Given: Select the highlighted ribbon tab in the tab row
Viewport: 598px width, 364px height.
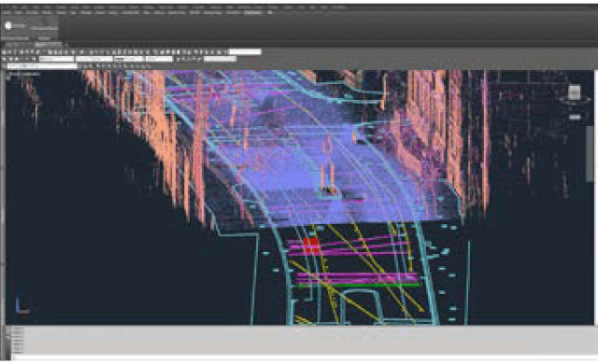Looking at the screenshot, I should (x=253, y=12).
